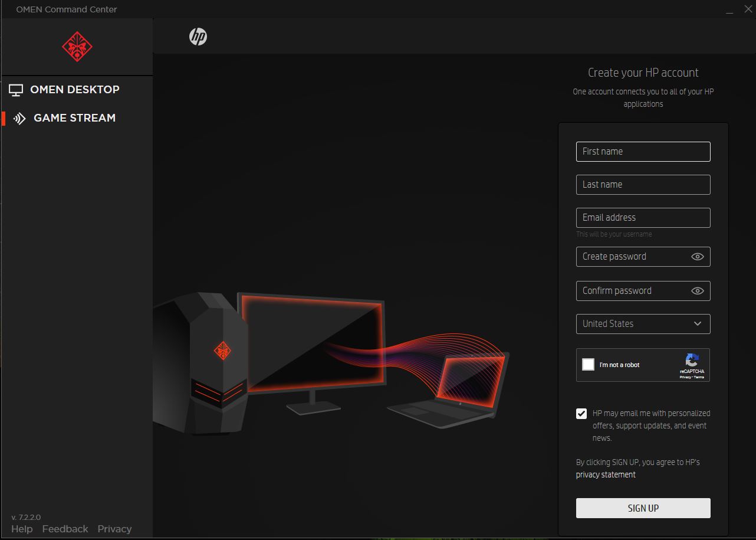Viewport: 756px width, 540px height.
Task: Uncheck HP personalized offers email checkbox
Action: click(581, 414)
